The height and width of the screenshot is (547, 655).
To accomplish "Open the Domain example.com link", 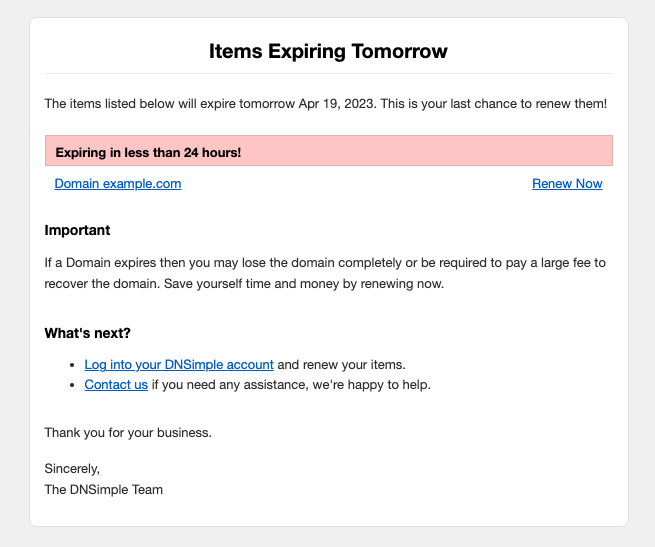I will pos(118,184).
